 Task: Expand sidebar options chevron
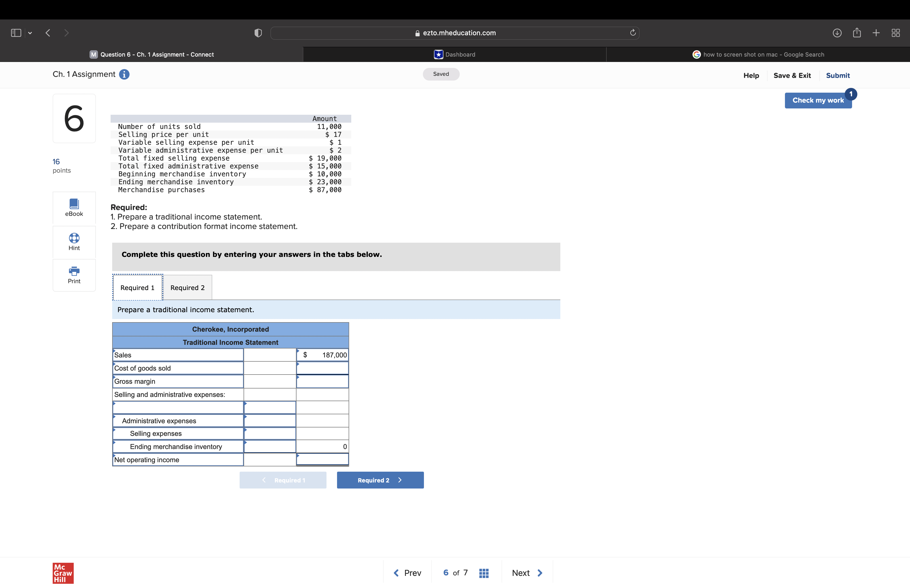tap(30, 33)
